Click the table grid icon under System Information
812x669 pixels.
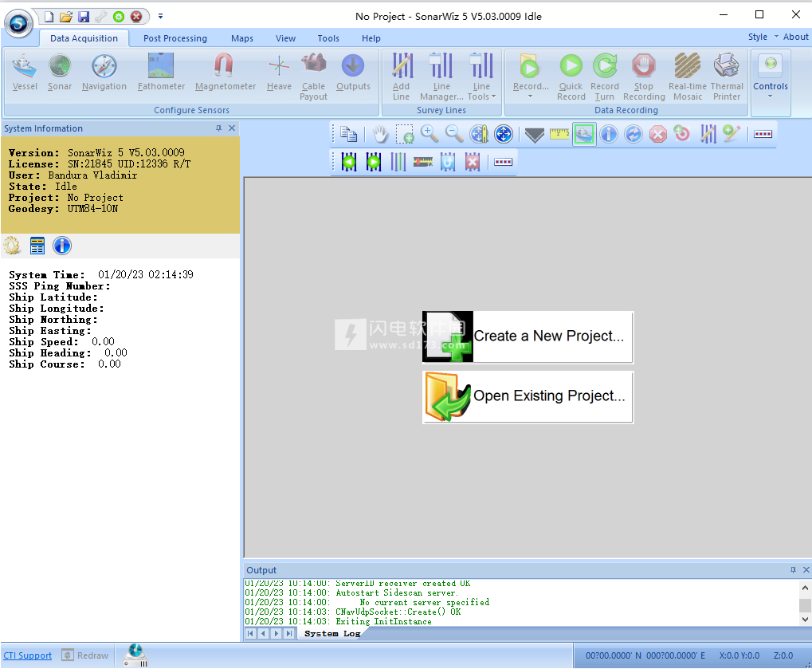click(37, 246)
